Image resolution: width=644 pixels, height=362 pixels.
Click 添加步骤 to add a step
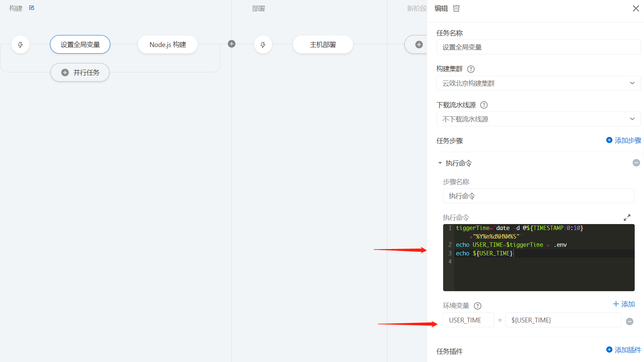624,140
